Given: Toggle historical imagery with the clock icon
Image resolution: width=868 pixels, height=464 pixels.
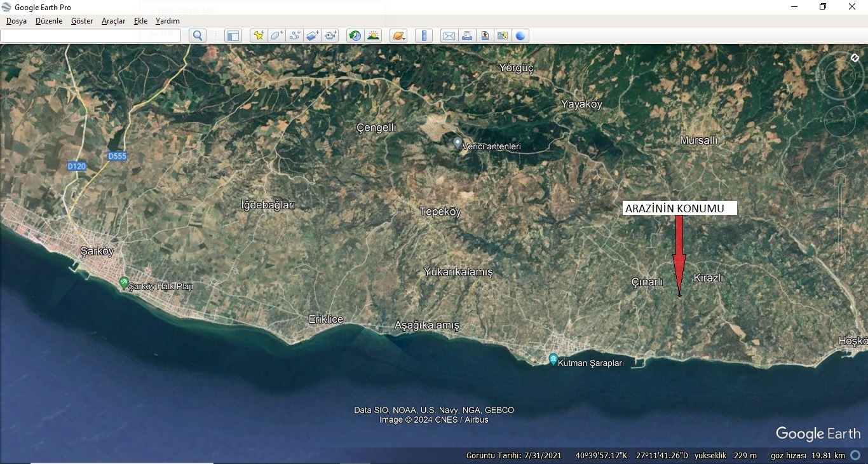Looking at the screenshot, I should click(x=355, y=36).
